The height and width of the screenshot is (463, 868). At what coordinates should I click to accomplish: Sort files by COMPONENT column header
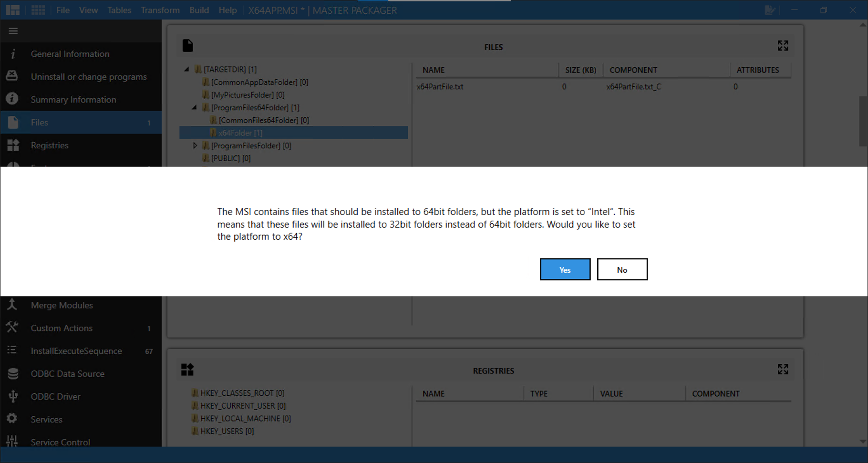[x=666, y=70]
